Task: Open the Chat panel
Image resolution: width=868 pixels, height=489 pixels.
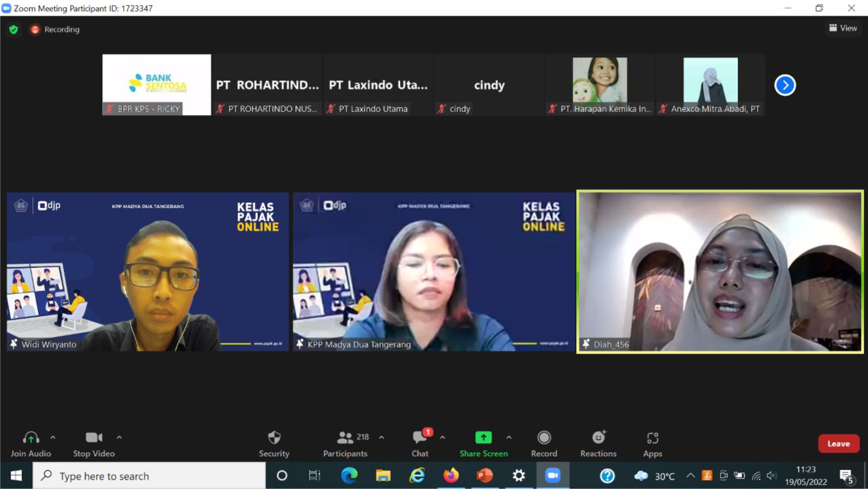Action: pyautogui.click(x=420, y=443)
